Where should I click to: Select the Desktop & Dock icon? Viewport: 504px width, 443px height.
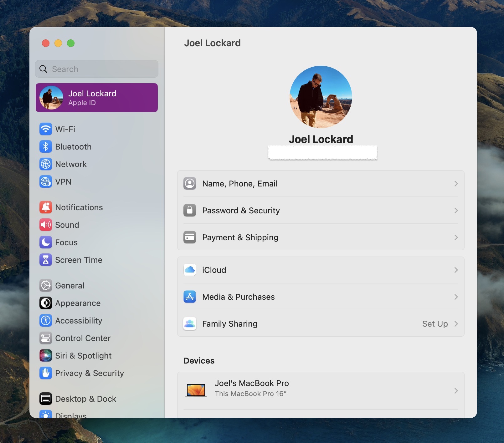46,399
